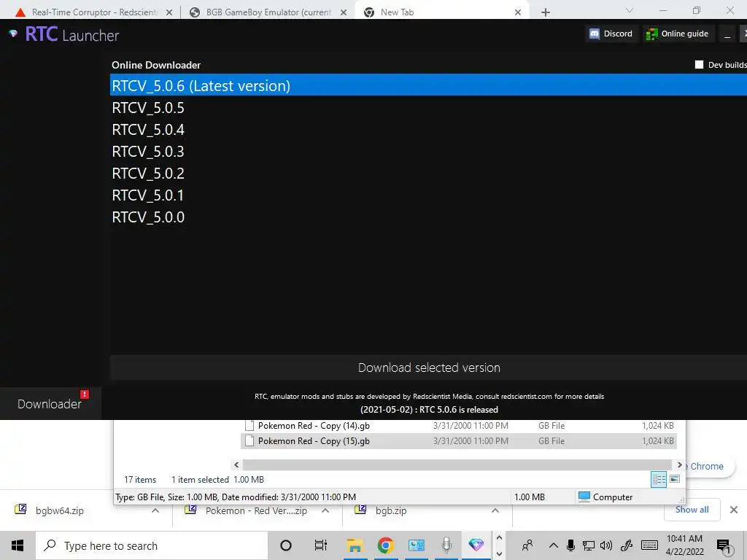The height and width of the screenshot is (560, 747).
Task: Open the Online guide button
Action: pyautogui.click(x=678, y=34)
